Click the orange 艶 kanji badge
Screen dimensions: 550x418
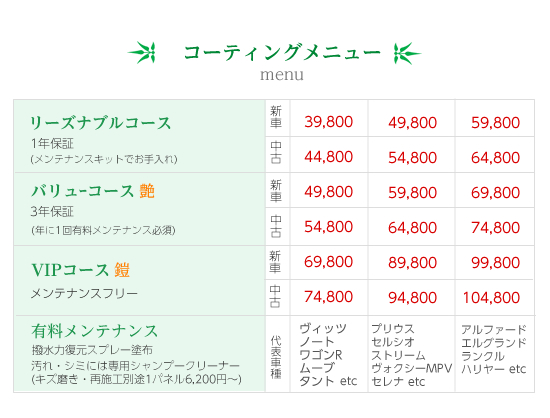[147, 191]
